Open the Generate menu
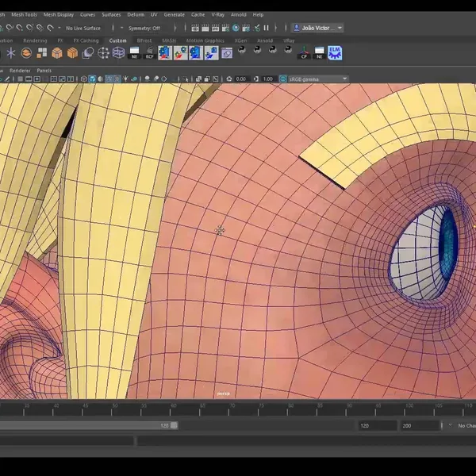476x476 pixels. [174, 14]
